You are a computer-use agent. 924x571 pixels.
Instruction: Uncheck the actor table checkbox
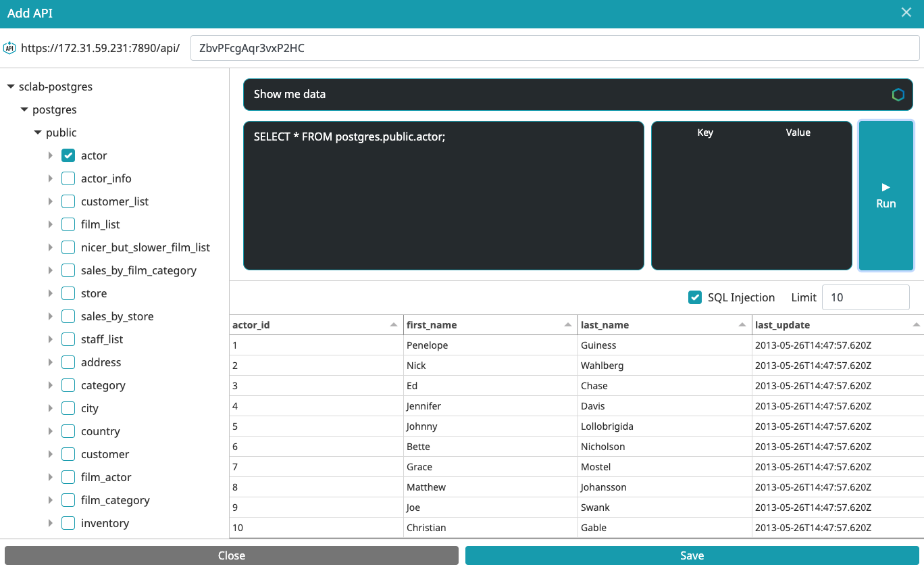(x=68, y=155)
